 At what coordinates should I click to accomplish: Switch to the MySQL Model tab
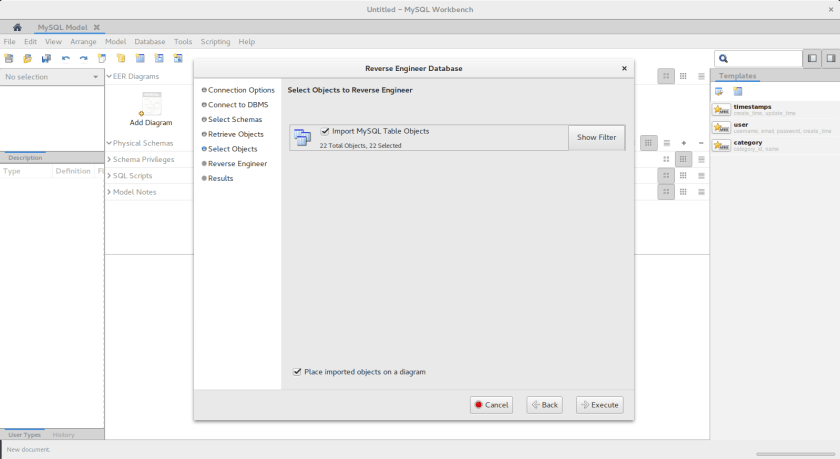(62, 27)
